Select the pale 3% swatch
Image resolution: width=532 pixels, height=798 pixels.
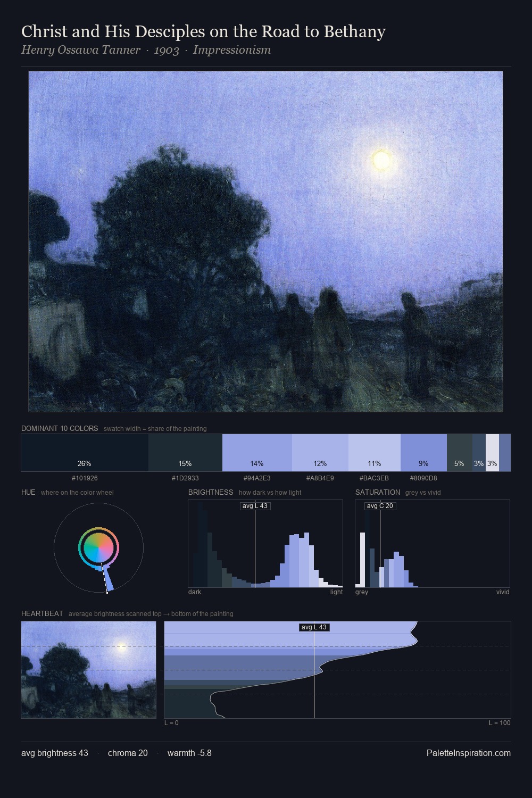492,453
